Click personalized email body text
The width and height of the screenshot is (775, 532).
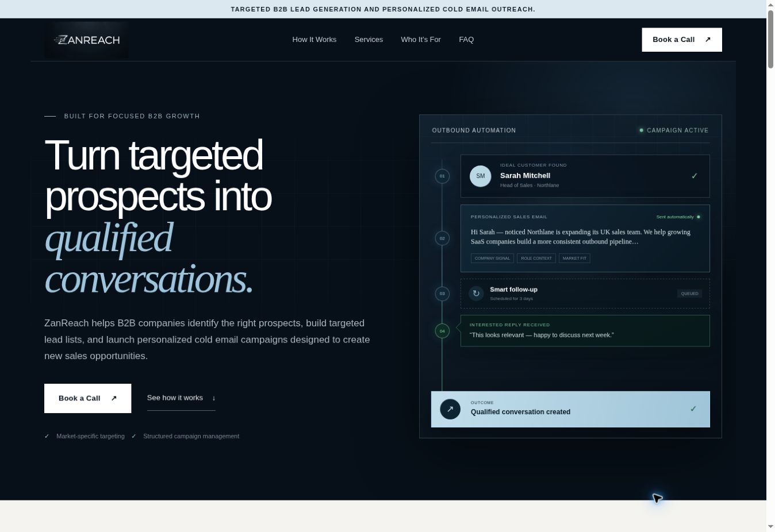point(581,237)
